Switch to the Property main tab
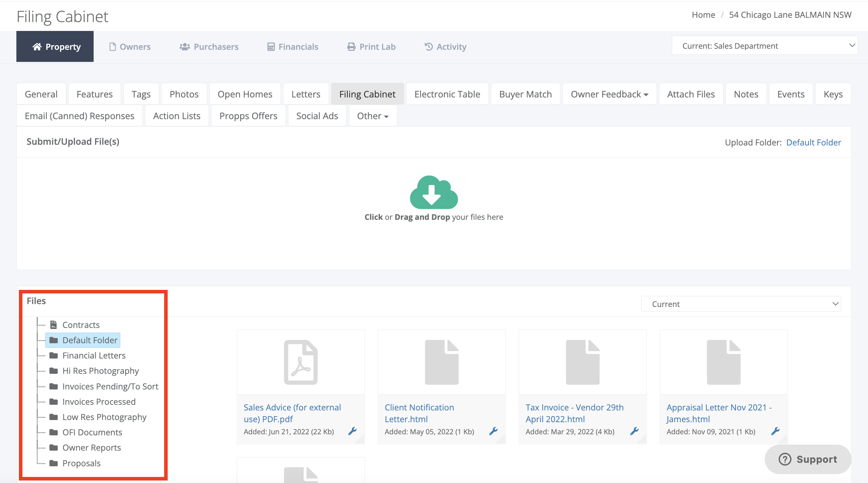 pyautogui.click(x=55, y=47)
